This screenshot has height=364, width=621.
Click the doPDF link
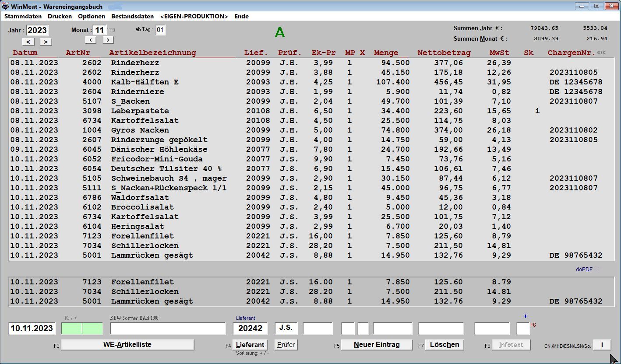click(584, 269)
